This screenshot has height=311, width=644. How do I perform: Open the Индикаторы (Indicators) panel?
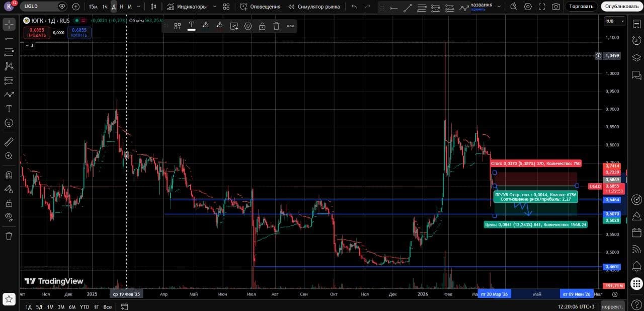(187, 7)
